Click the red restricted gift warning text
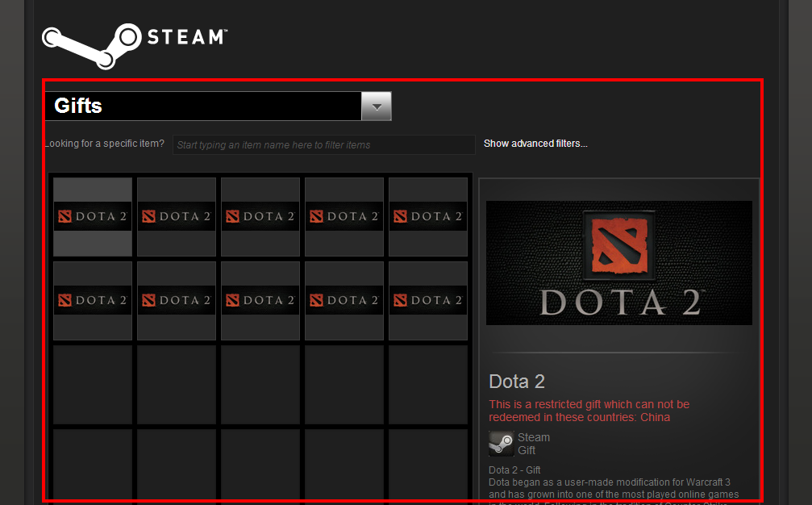Viewport: 812px width, 505px height. coord(589,411)
